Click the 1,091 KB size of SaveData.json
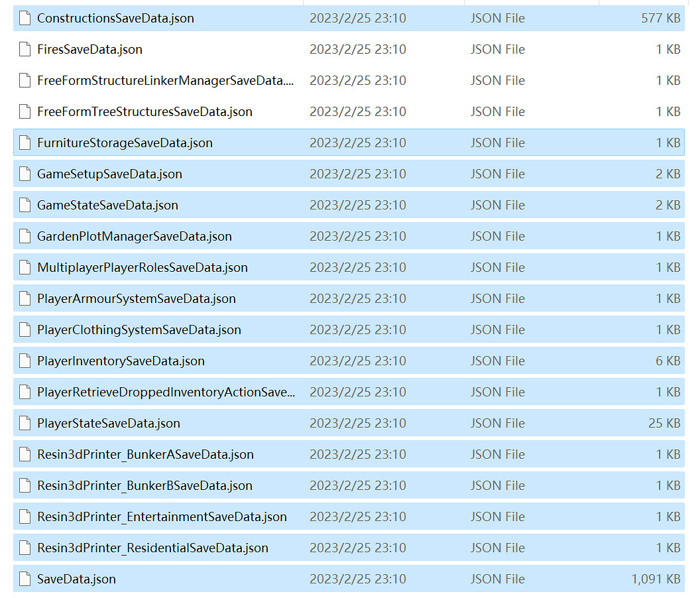This screenshot has height=598, width=700. coord(656,579)
